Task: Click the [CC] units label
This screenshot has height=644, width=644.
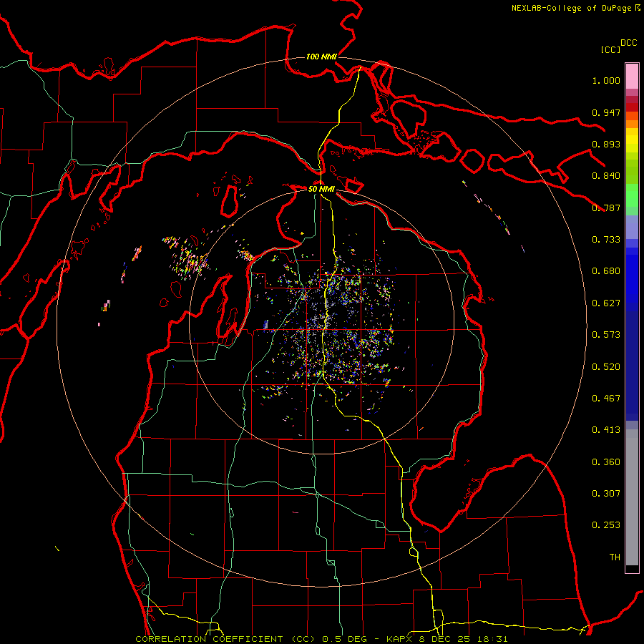Action: pyautogui.click(x=610, y=49)
